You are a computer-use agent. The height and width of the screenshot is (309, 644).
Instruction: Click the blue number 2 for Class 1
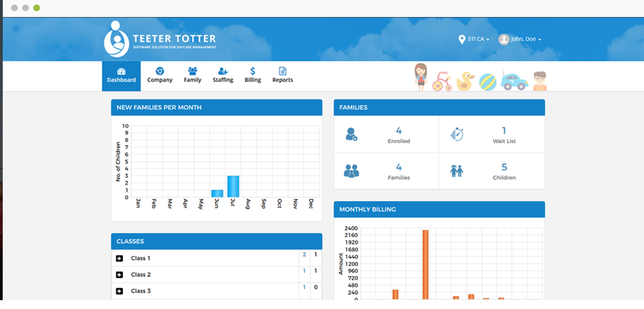pos(305,254)
